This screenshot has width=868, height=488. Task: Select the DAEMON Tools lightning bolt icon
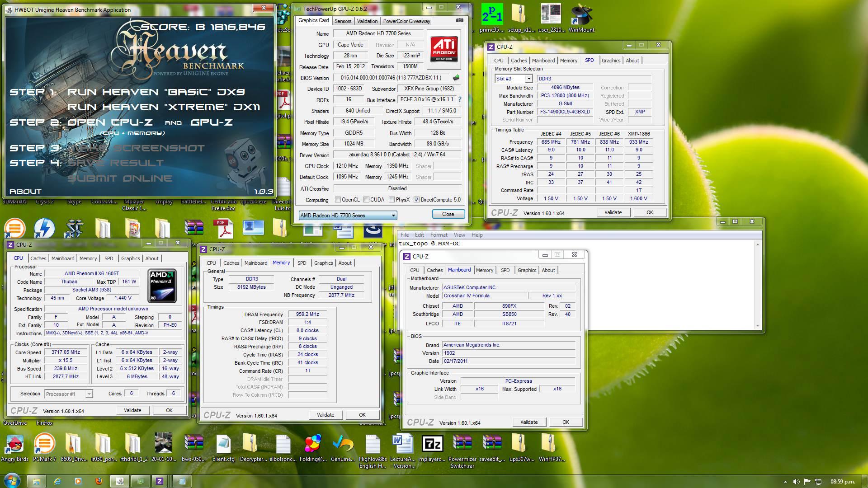(44, 228)
